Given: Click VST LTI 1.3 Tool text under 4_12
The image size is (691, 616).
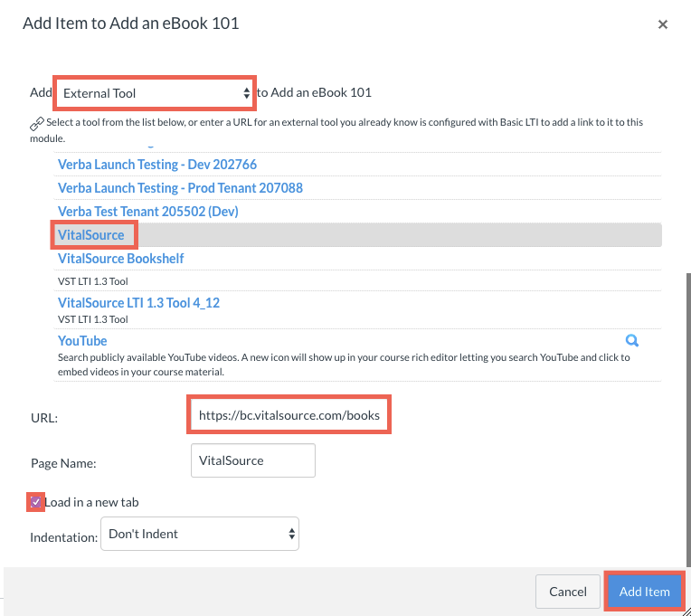Looking at the screenshot, I should [93, 319].
